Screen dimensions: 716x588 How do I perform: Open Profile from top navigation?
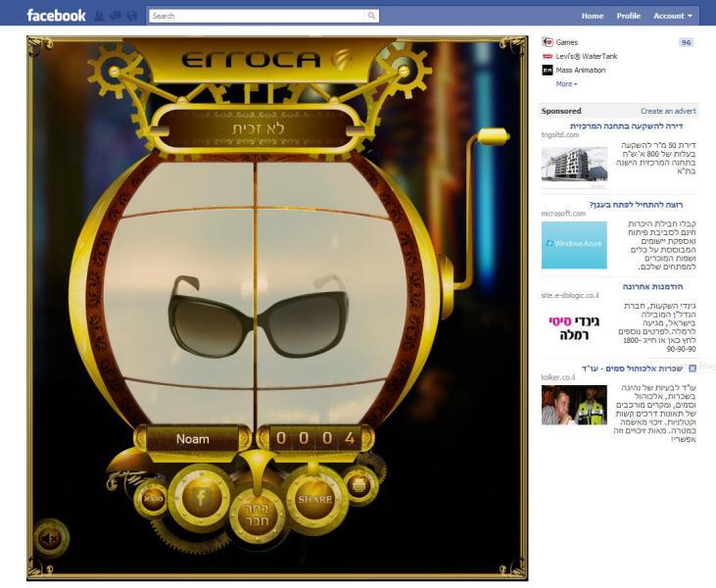(x=628, y=16)
